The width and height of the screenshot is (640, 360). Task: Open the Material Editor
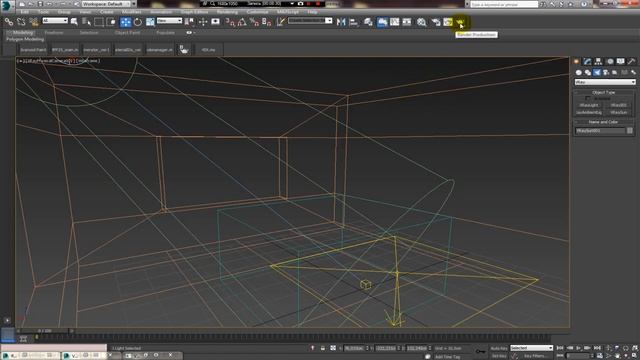421,22
